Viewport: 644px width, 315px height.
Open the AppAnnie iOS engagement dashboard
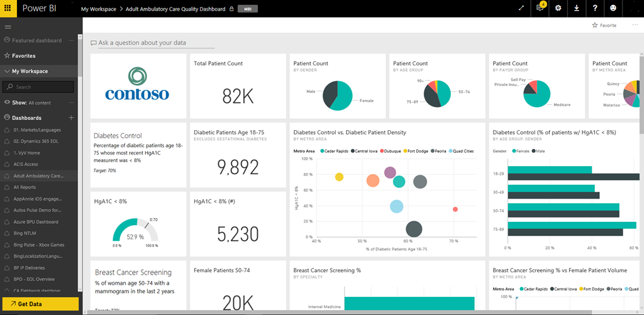38,199
